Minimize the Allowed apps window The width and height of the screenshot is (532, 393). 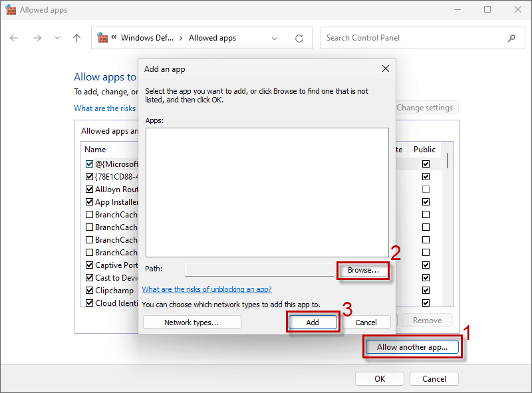click(458, 9)
